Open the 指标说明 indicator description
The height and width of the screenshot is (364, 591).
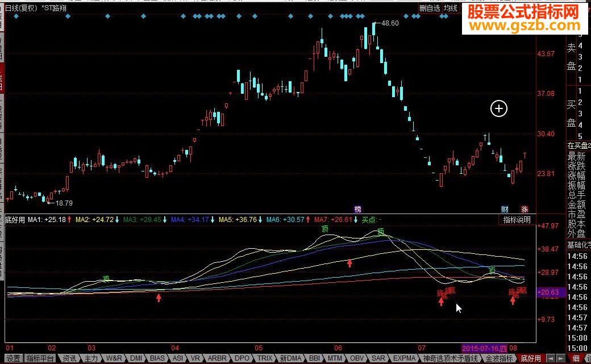point(517,220)
